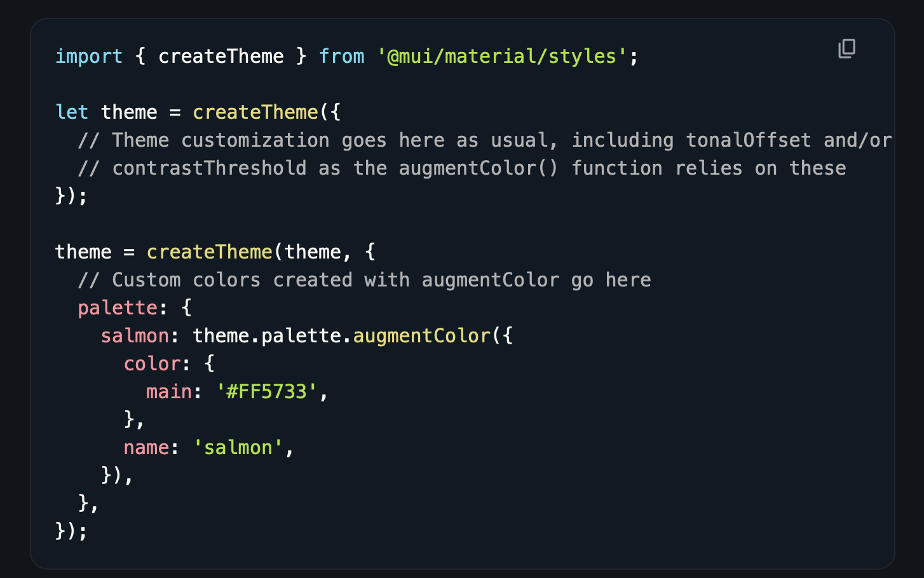Screen dimensions: 924x578
Task: Click the 'import' keyword on line one
Action: (89, 57)
